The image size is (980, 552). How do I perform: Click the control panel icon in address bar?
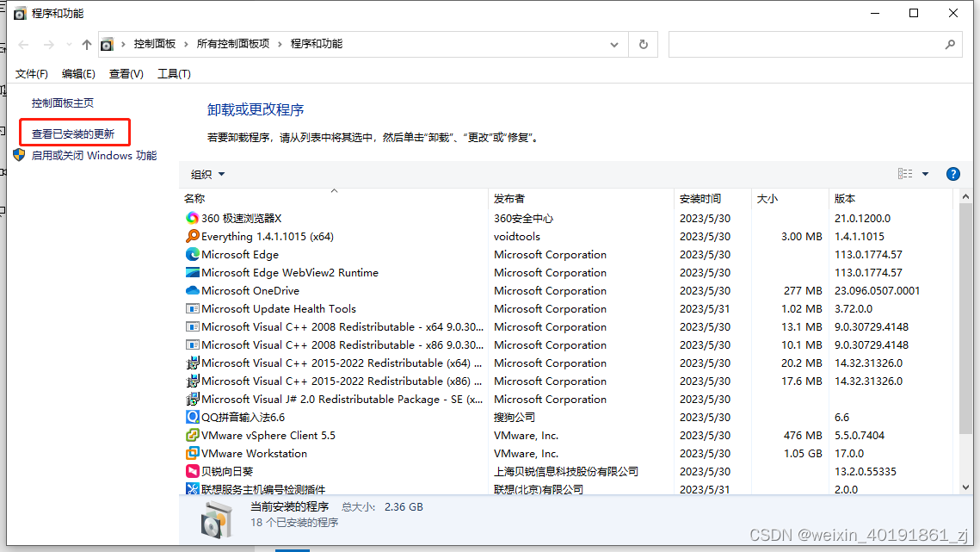coord(107,45)
